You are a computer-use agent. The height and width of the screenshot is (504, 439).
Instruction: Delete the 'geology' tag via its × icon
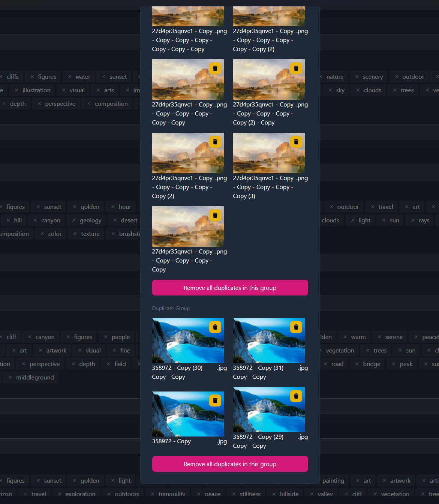coord(74,220)
